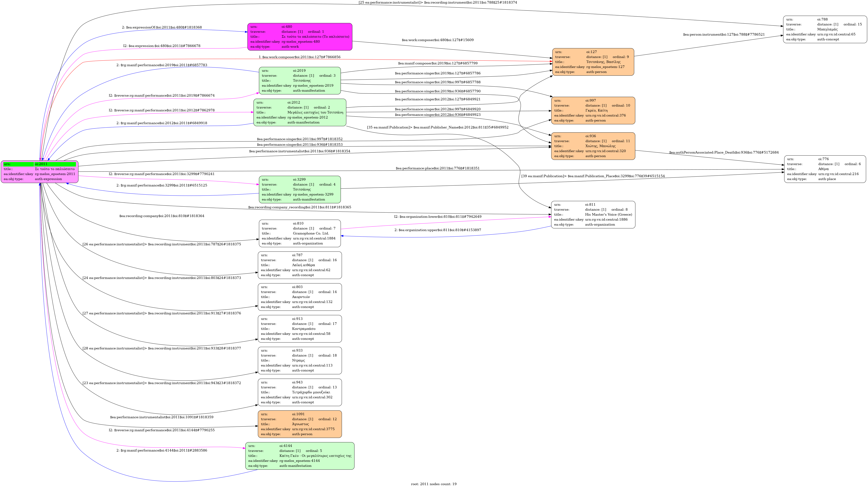Select the Ντραμς concept node

pyautogui.click(x=300, y=361)
